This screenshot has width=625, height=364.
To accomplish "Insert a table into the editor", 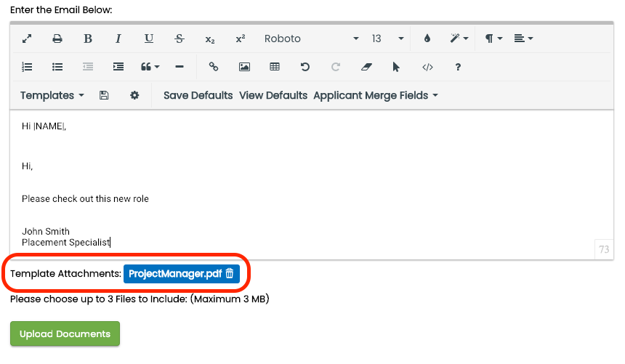I will coord(275,67).
